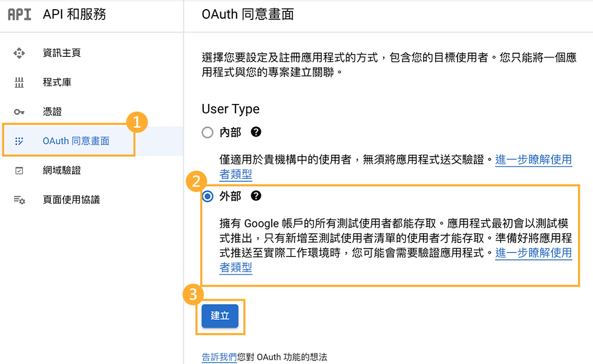Screen dimensions: 593x364
Task: Open 頁面使用協議 in the sidebar
Action: (x=71, y=200)
